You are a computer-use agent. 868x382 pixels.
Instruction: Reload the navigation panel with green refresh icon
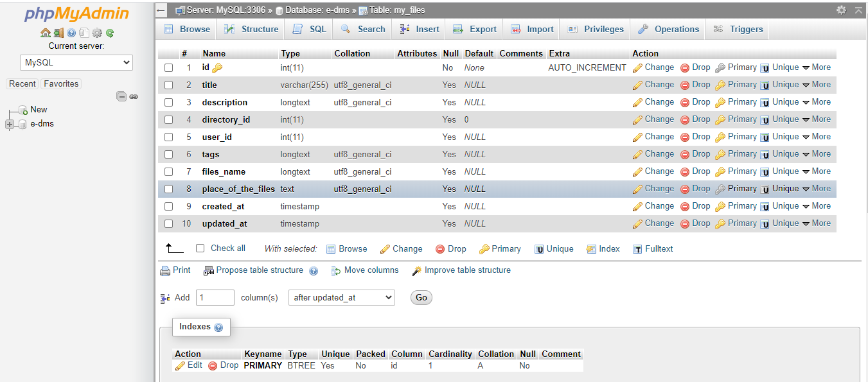pos(110,33)
